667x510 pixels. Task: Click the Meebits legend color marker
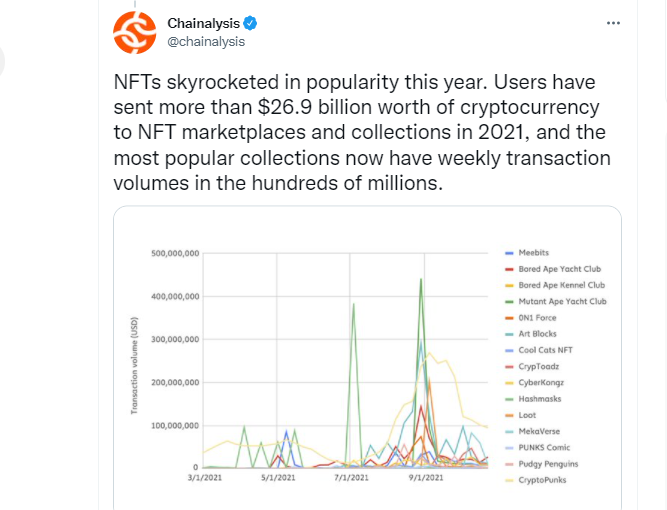[x=509, y=253]
